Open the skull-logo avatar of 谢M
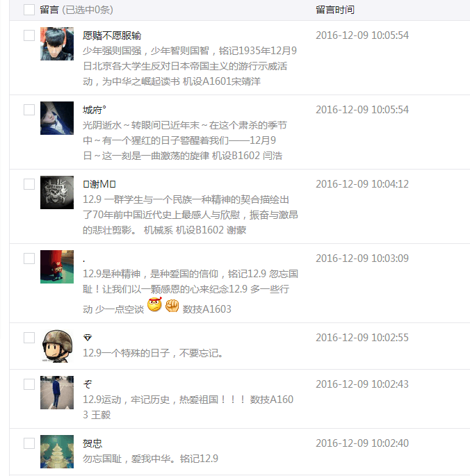The width and height of the screenshot is (470, 476). point(57,192)
